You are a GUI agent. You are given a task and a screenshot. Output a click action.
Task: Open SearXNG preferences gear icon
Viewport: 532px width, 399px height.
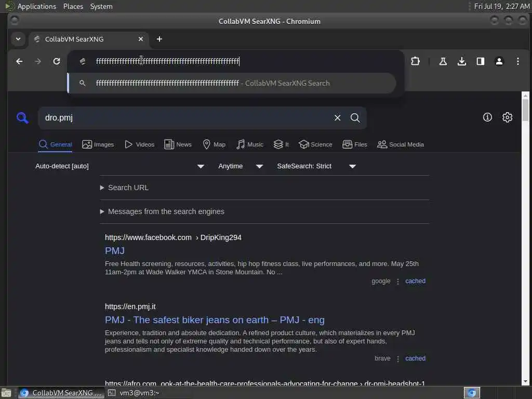[x=507, y=117]
